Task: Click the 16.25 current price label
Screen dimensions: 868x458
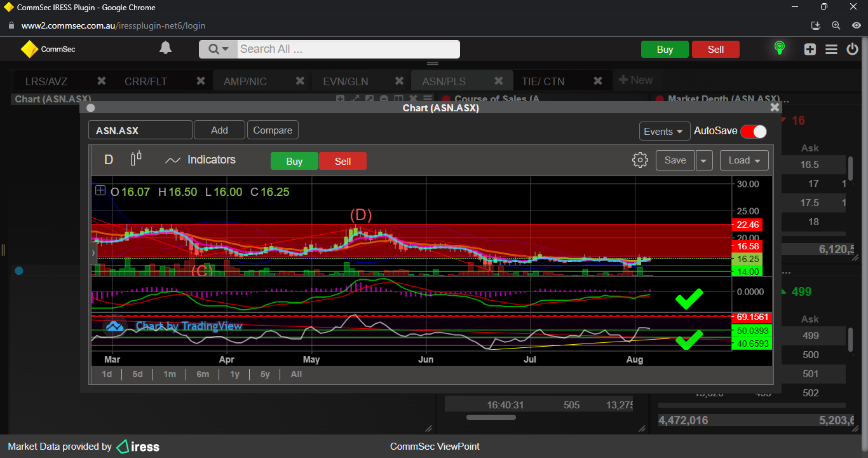Action: click(747, 260)
